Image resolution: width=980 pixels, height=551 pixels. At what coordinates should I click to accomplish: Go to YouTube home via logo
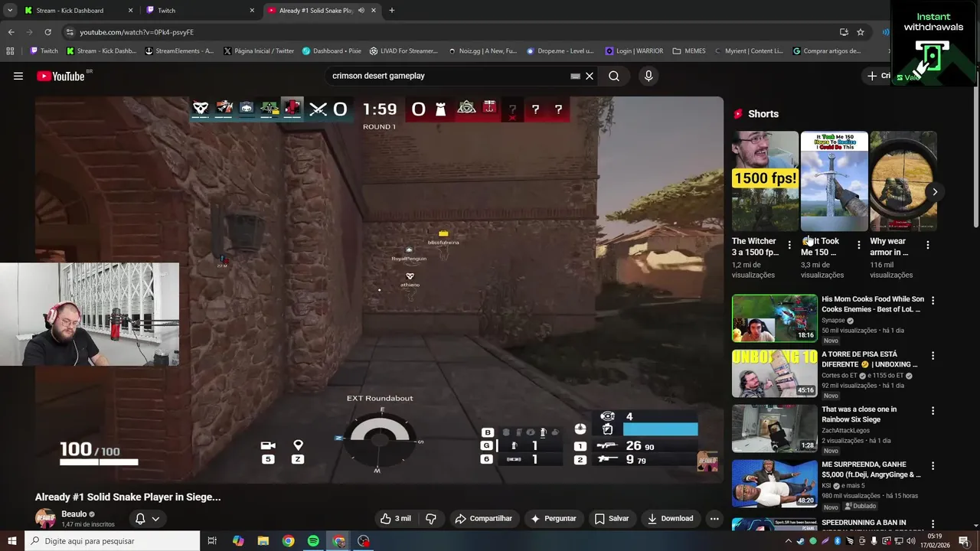pos(60,76)
